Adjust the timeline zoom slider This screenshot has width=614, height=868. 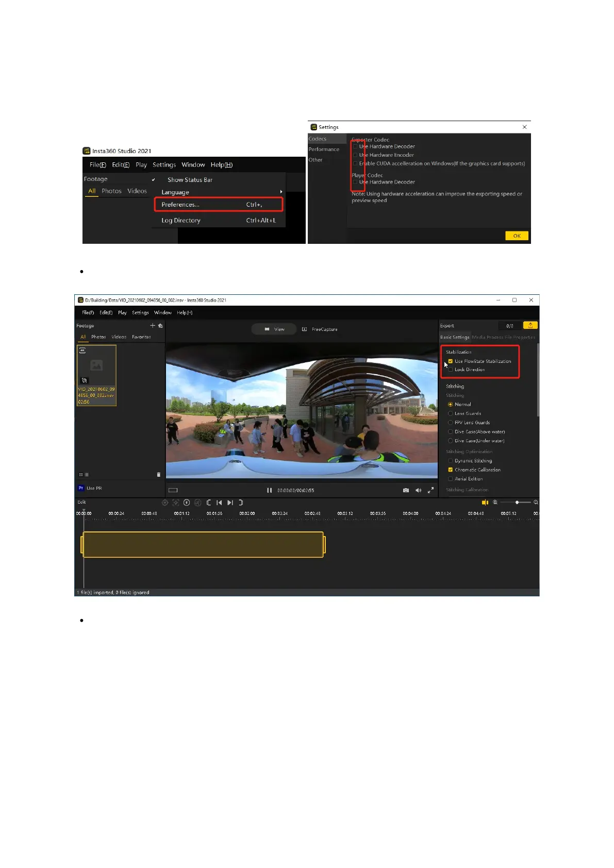(517, 503)
